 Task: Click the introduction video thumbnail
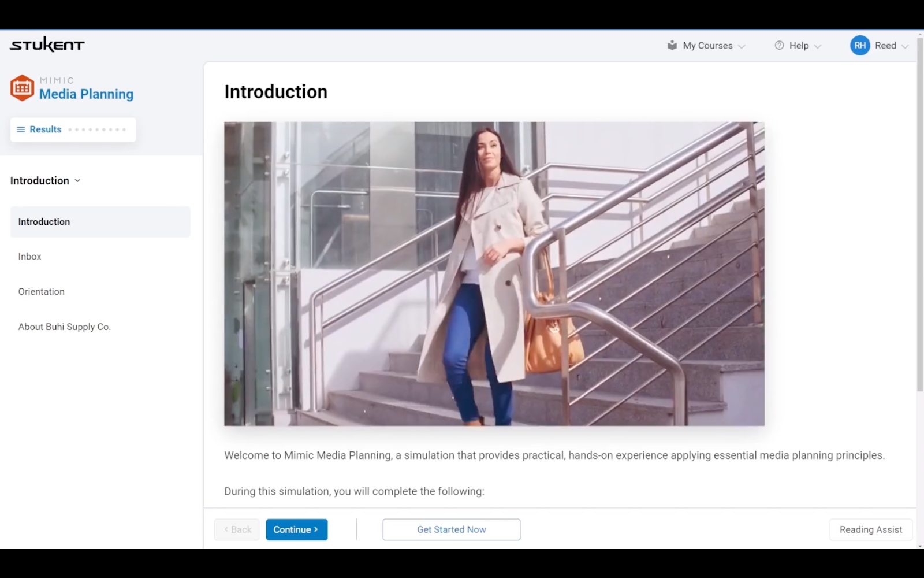pyautogui.click(x=494, y=274)
